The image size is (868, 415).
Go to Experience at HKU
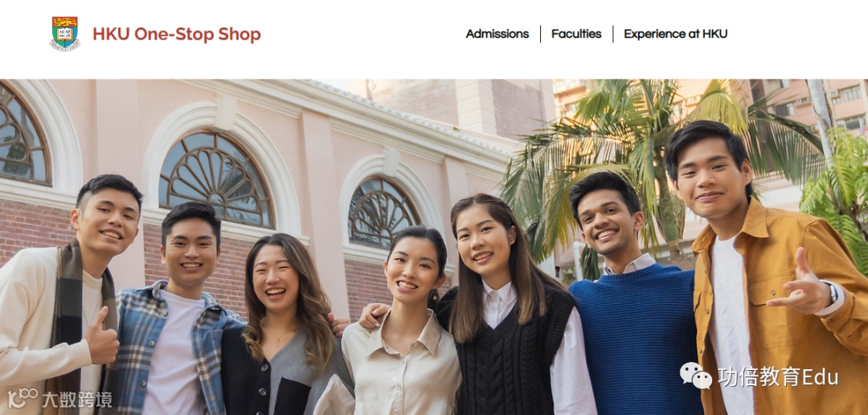[x=675, y=34]
